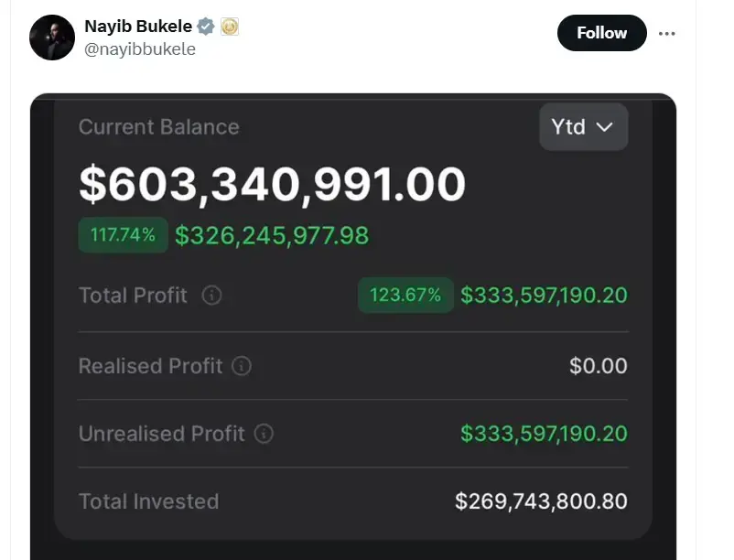Follow the Nayib Bukele account
The image size is (734, 560).
tap(601, 33)
